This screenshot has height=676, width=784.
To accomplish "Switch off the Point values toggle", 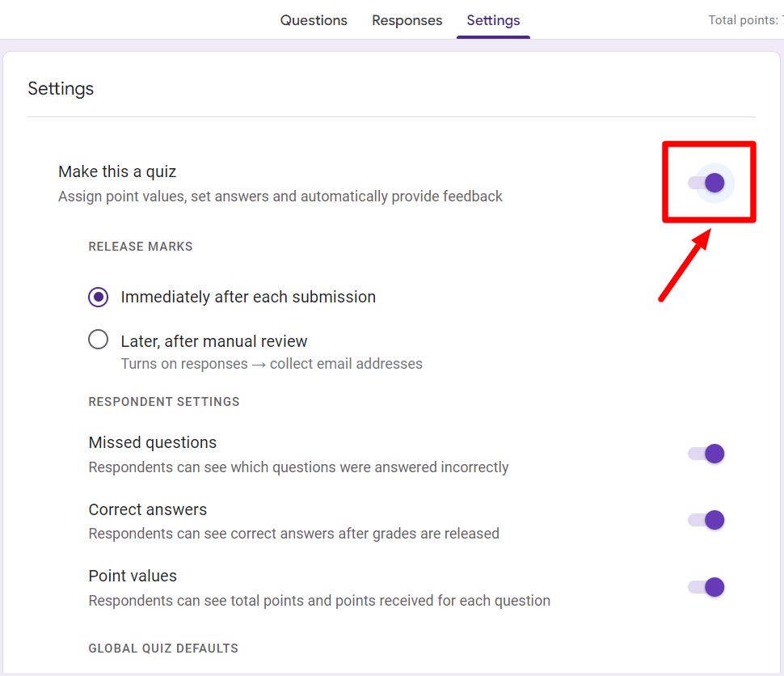I will (706, 587).
